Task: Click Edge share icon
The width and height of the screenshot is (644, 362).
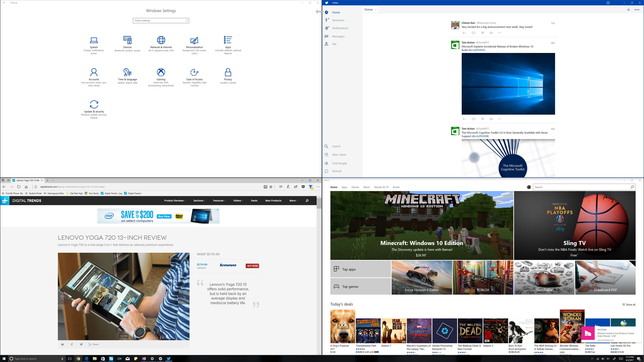Action: [x=296, y=187]
